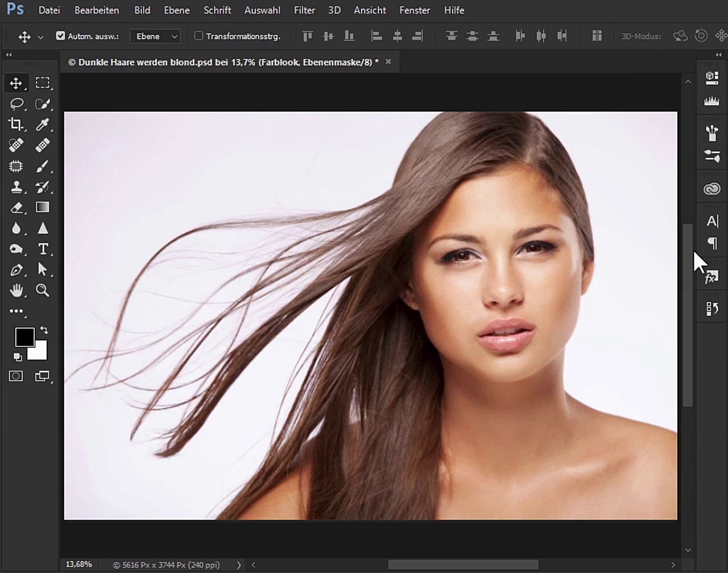Open the Ebene auto-select dropdown
The width and height of the screenshot is (728, 573).
click(155, 36)
